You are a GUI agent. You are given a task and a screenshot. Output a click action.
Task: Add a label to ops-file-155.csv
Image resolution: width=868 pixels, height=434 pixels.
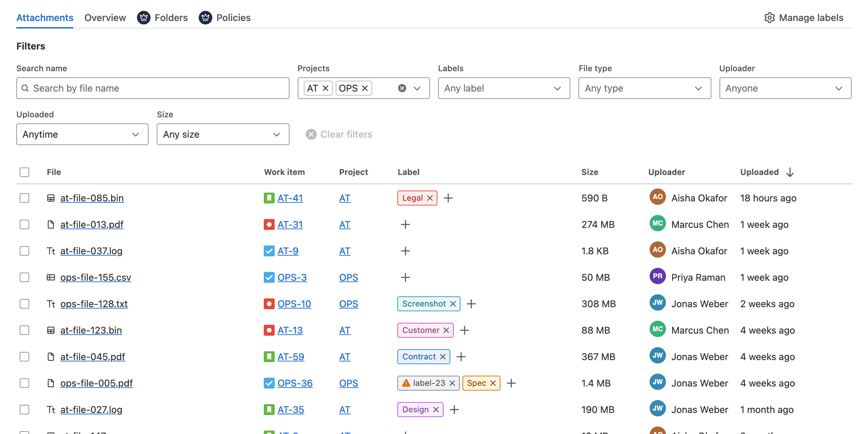[x=406, y=277]
